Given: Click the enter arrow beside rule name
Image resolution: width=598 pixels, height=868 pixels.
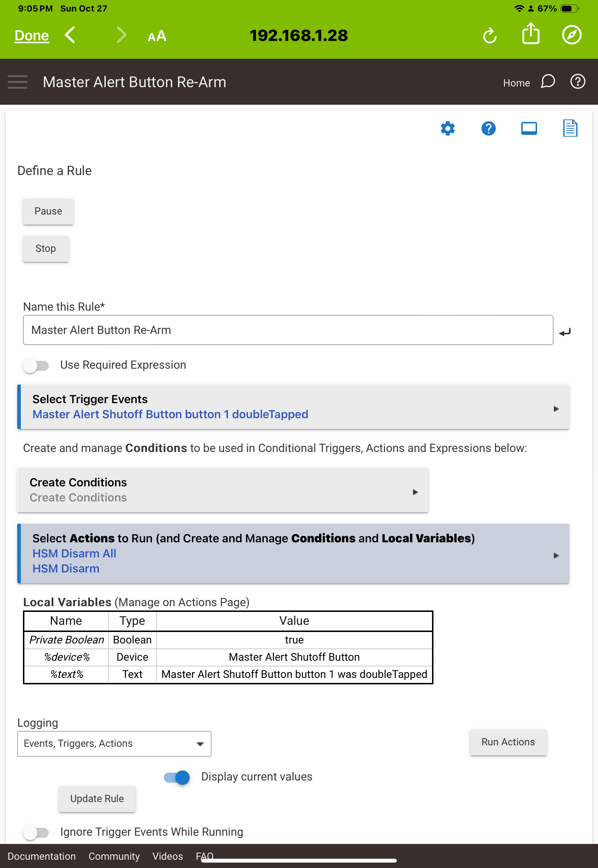Looking at the screenshot, I should pos(565,332).
